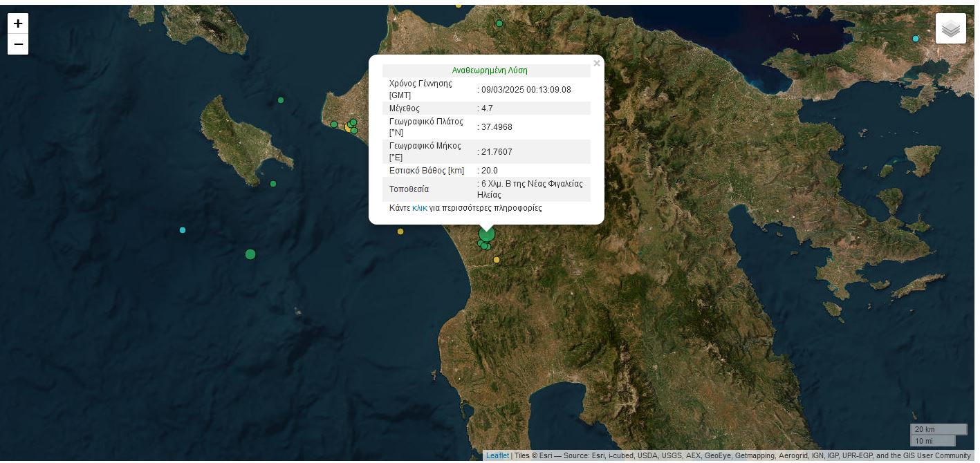
Task: Select the green marker north of Zakynthos island
Action: click(281, 100)
